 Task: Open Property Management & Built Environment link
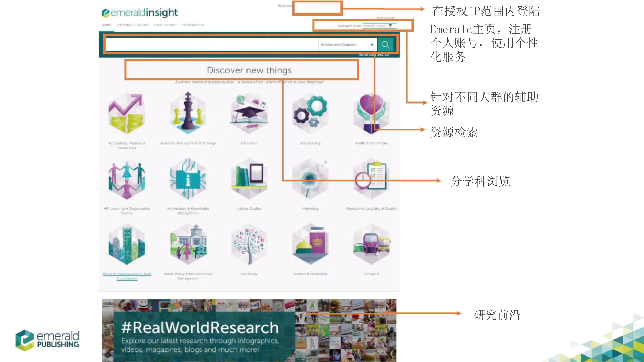[x=127, y=276]
